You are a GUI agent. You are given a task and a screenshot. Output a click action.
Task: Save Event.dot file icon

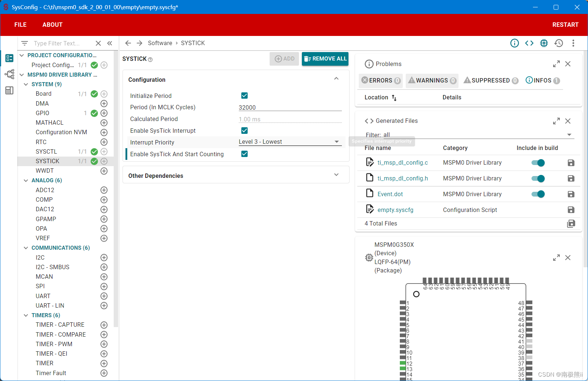[571, 194]
